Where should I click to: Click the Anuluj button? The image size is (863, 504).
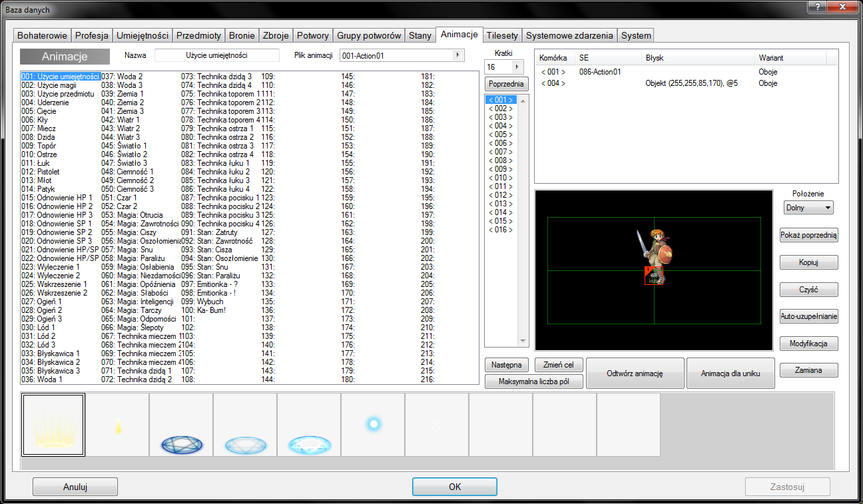75,487
